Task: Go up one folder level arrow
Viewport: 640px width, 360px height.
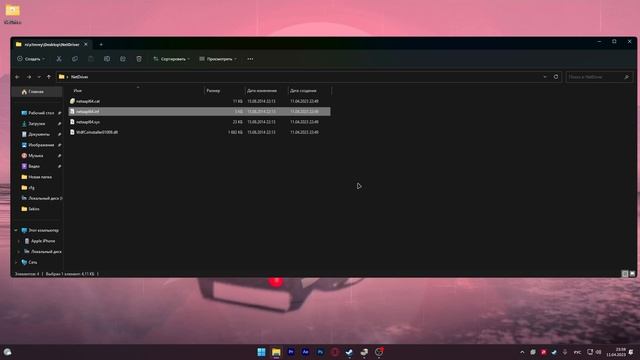Action: [x=49, y=77]
